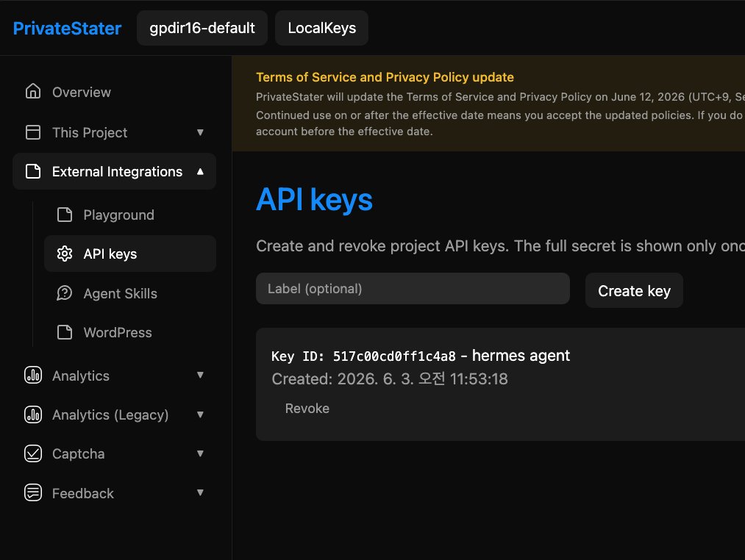Go to the Overview page
745x560 pixels.
tap(81, 92)
